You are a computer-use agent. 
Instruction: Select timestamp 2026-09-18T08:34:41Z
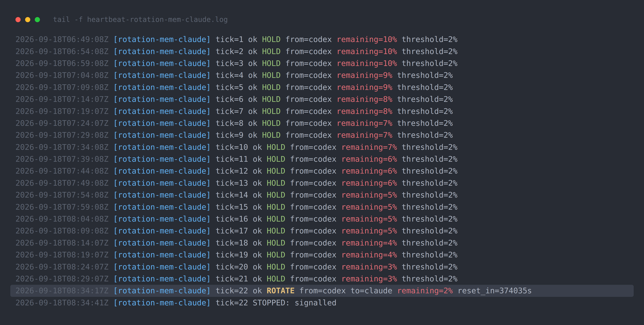point(62,303)
